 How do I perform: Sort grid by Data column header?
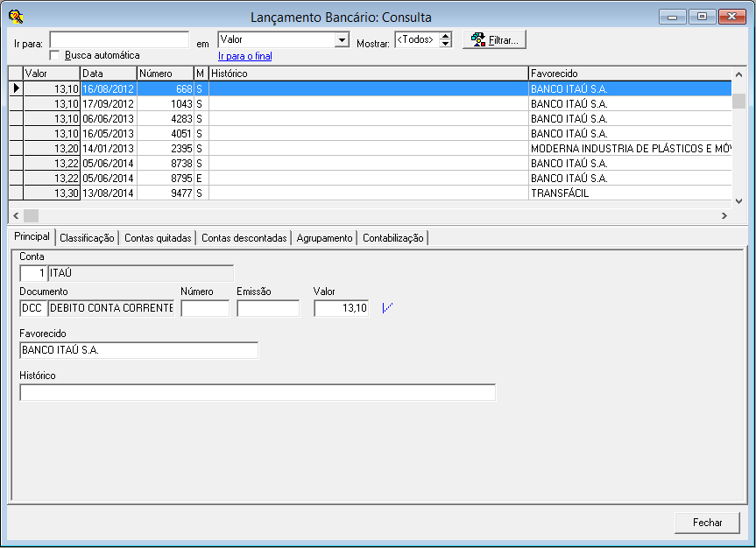point(108,74)
